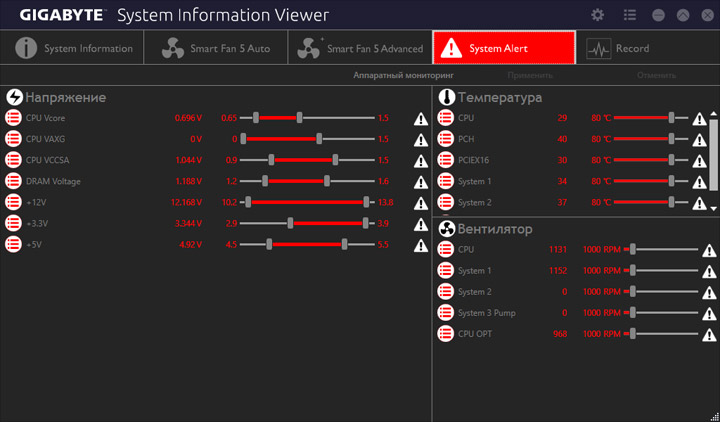
Task: Click the red list icon beside System 2 fan
Action: click(445, 292)
